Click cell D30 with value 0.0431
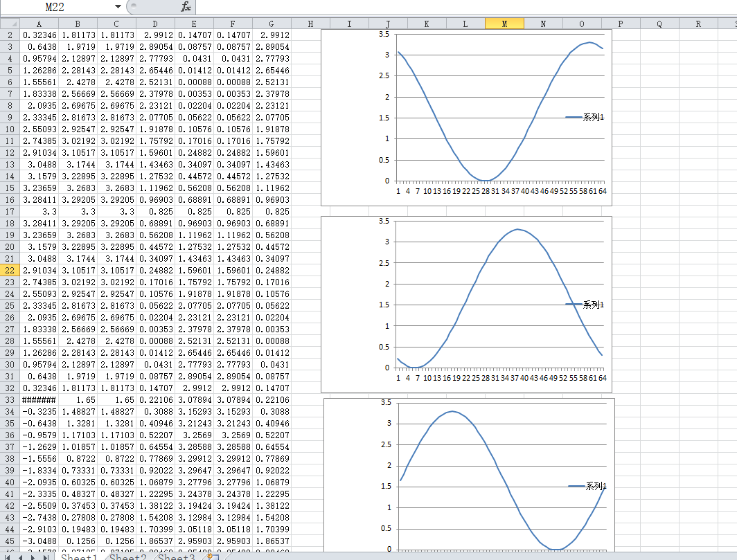The image size is (737, 560). click(155, 365)
